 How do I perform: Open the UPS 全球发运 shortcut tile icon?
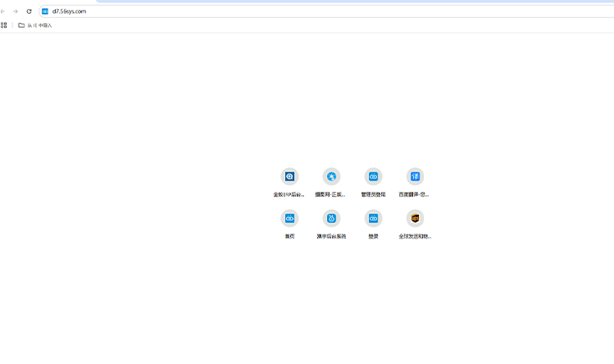[x=415, y=218]
